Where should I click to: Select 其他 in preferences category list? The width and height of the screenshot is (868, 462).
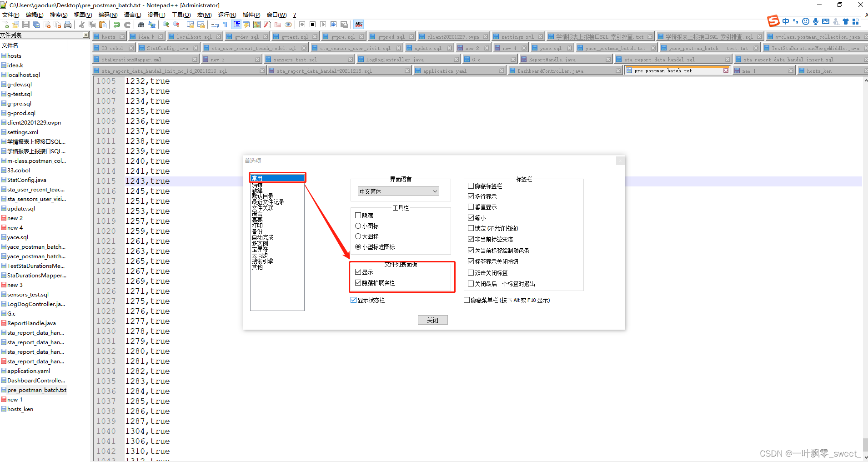pos(257,267)
